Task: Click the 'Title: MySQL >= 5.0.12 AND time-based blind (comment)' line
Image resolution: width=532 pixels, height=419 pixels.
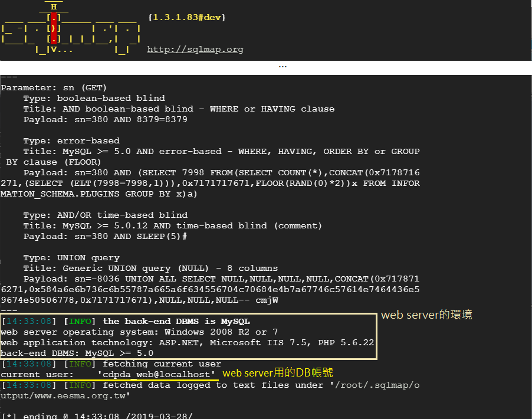Action: click(x=172, y=226)
